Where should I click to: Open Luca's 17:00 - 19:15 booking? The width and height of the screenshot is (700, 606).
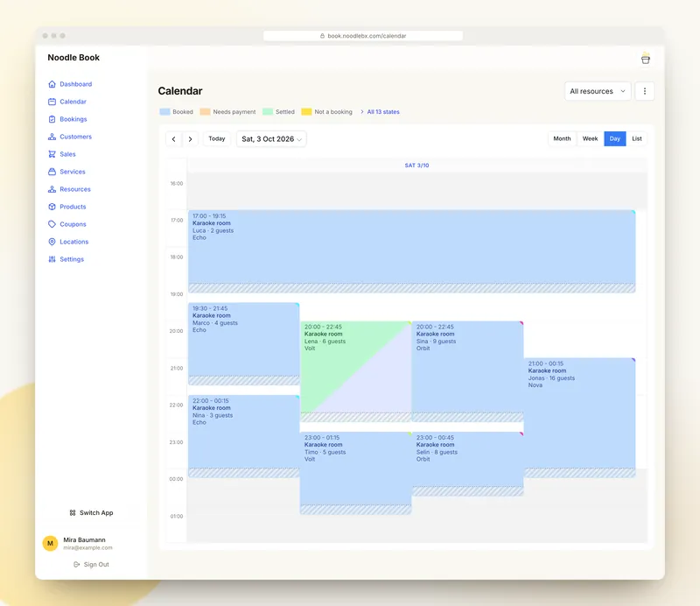pos(411,251)
